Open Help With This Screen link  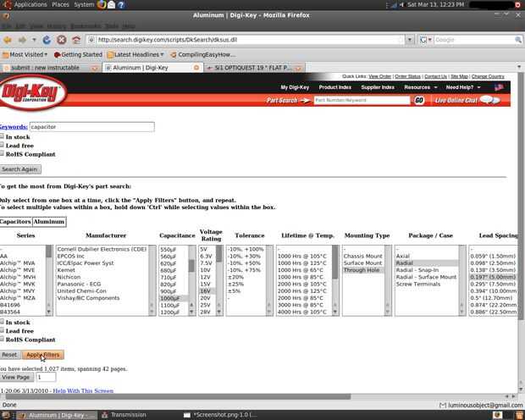click(x=83, y=390)
